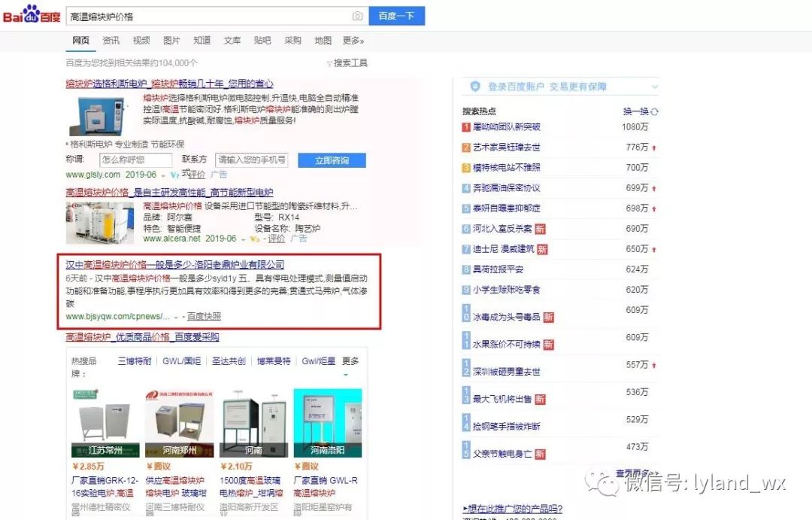This screenshot has width=812, height=520.
Task: Expand the arrow after www.glsly.com 2019-06
Action: click(162, 176)
